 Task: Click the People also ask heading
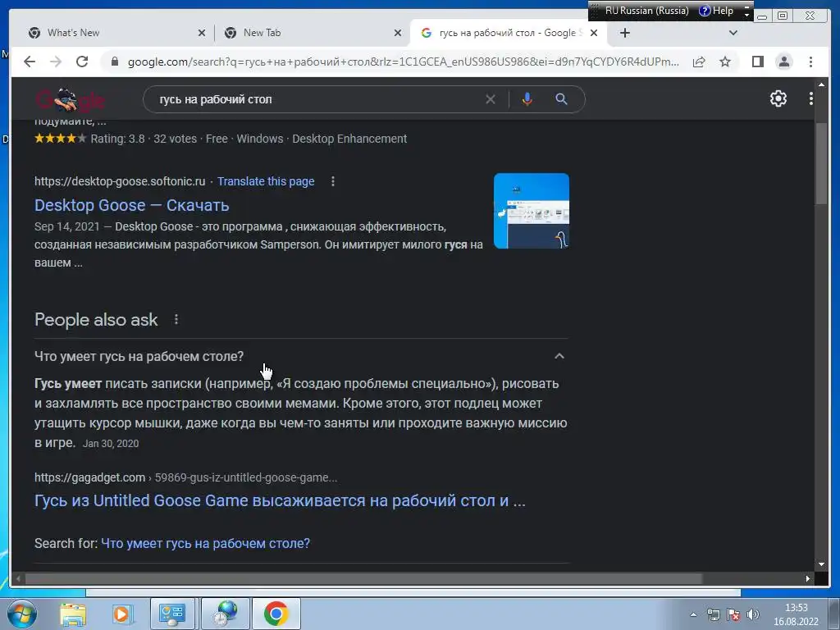pos(96,320)
